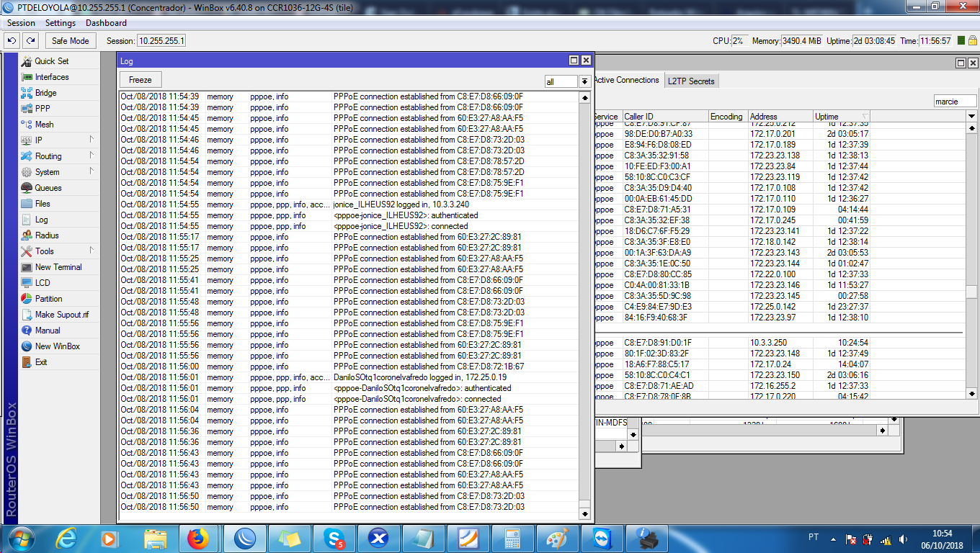Launch a New Terminal

pos(58,267)
